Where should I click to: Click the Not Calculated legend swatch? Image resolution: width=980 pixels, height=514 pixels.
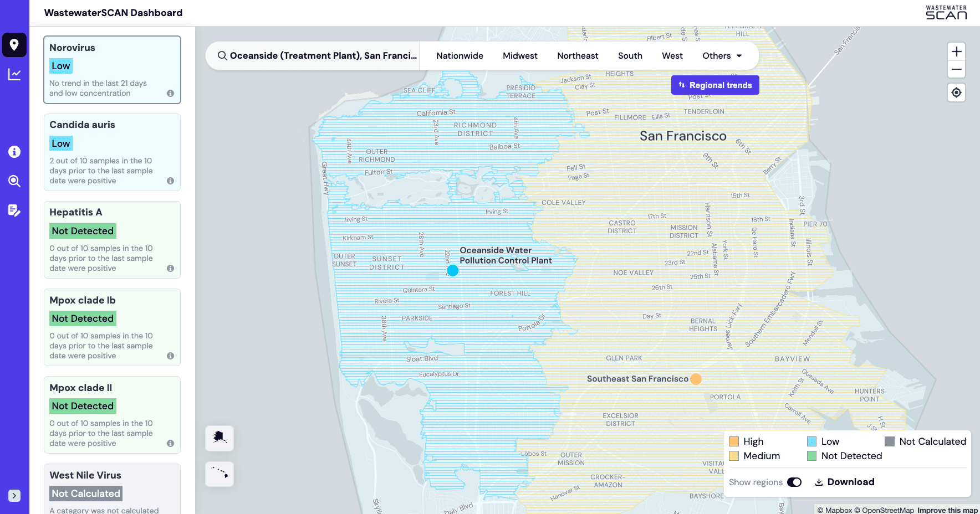click(890, 441)
